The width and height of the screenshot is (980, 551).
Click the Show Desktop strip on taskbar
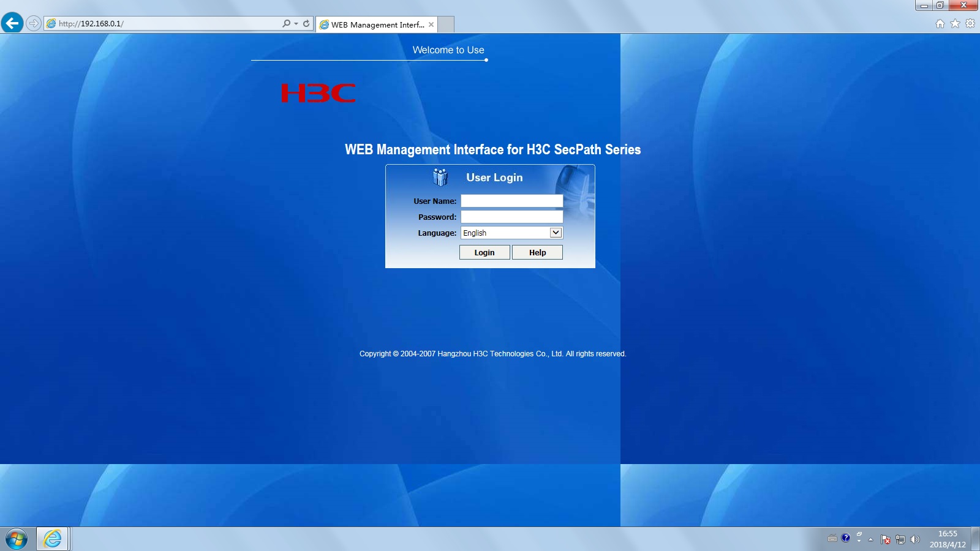976,539
